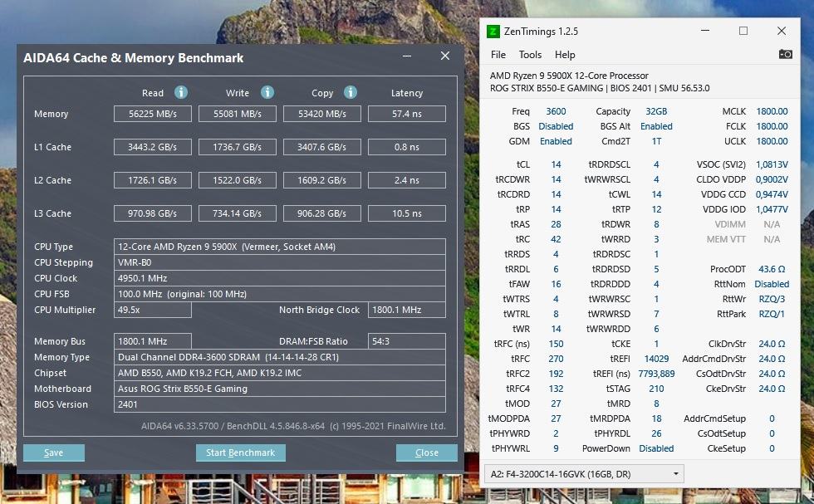Screen dimensions: 814x504
Task: Click the Motherboard Asus ROG Strix field
Action: pos(280,389)
